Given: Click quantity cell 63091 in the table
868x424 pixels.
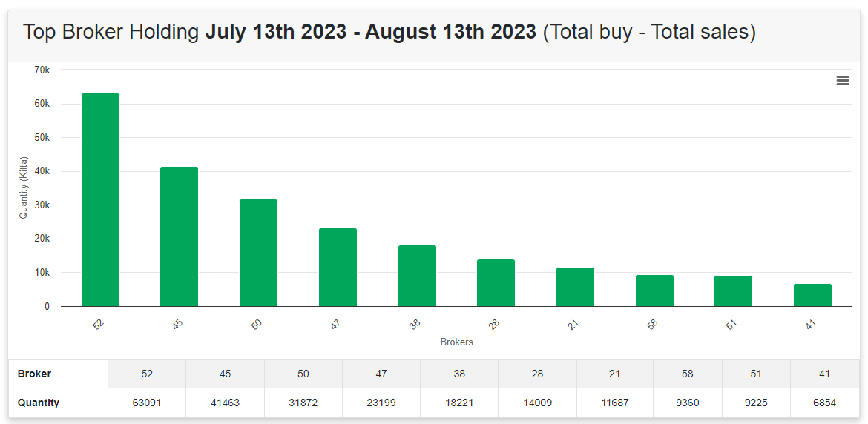Looking at the screenshot, I should [x=147, y=403].
